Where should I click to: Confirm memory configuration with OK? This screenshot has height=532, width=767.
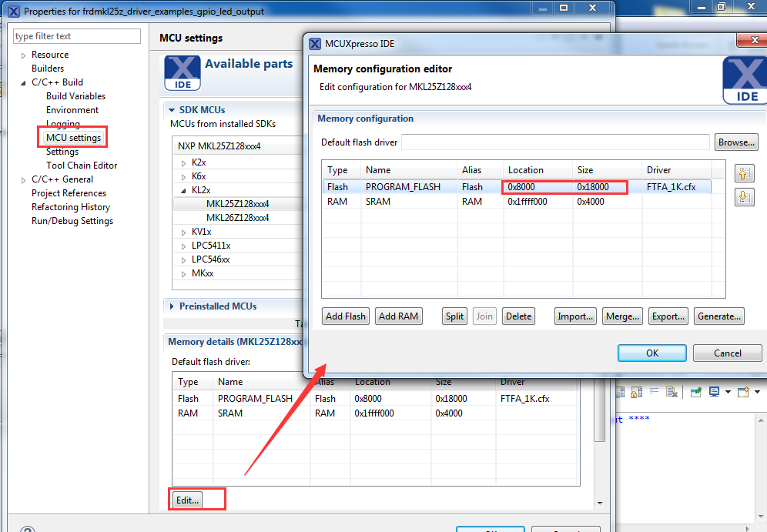coord(652,353)
